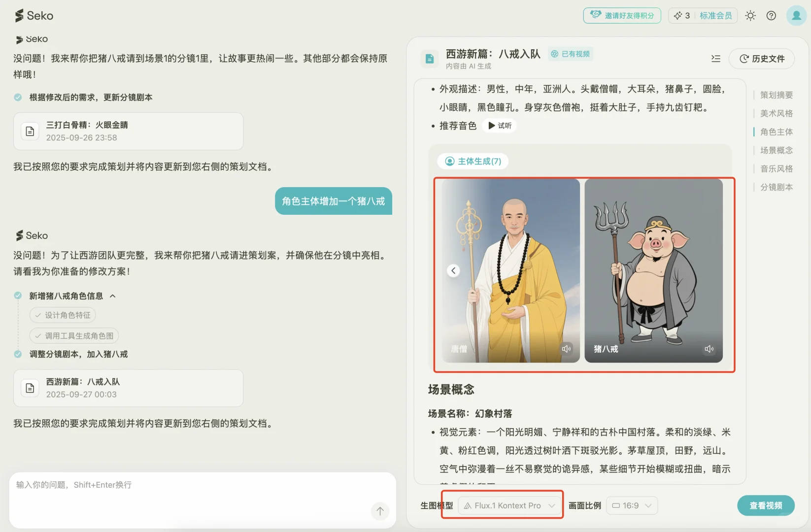Click the 调用工具生成角色图 step chip
The image size is (811, 532).
[74, 336]
